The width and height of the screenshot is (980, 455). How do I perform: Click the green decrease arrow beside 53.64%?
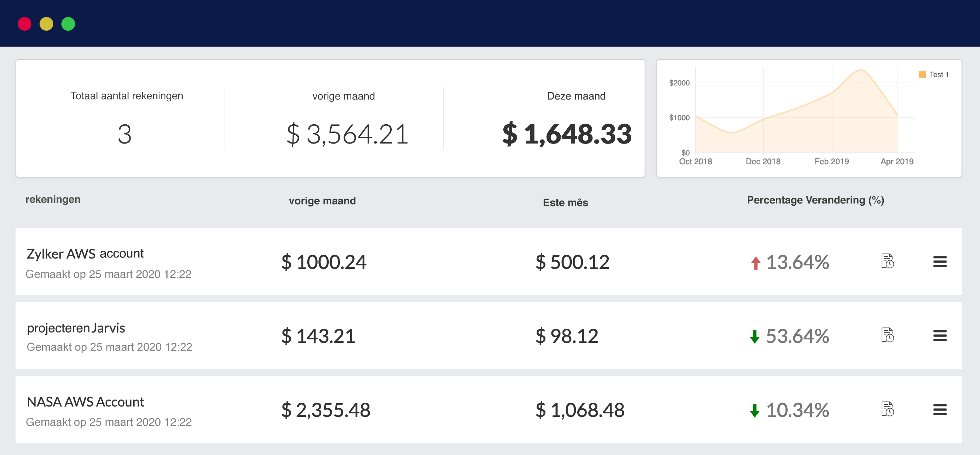[754, 336]
